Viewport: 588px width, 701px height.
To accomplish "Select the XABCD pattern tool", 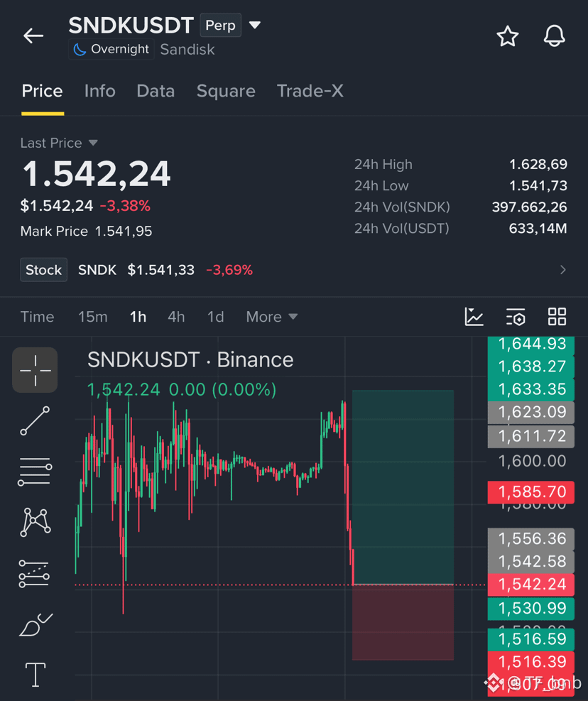I will [36, 522].
